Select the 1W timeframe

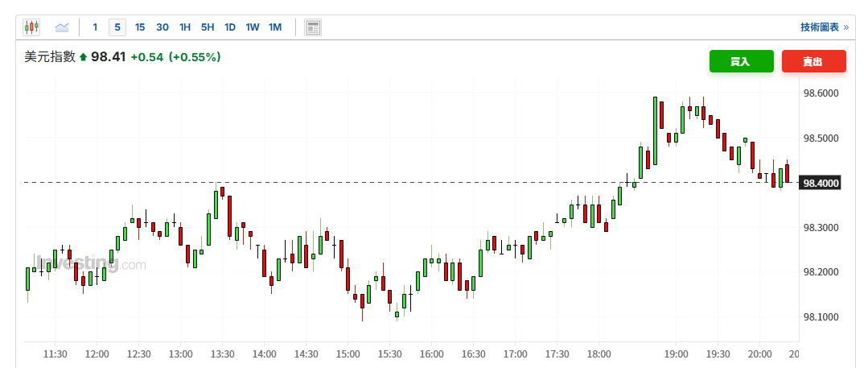pyautogui.click(x=253, y=27)
